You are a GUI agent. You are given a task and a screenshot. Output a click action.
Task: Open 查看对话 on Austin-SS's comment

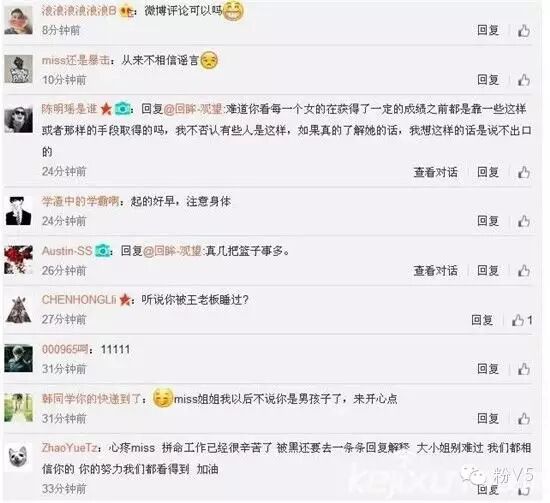(435, 270)
